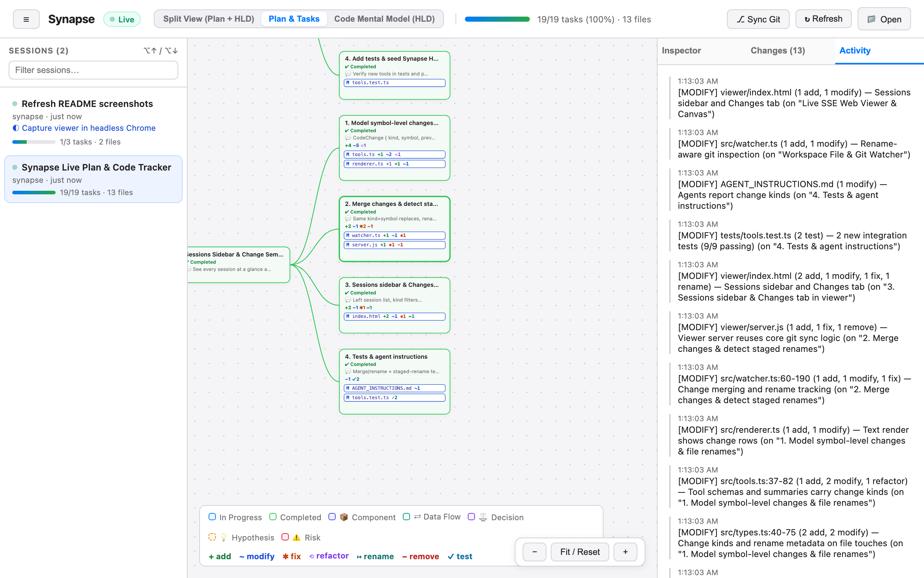Click the overall tasks progress bar
Viewport: 924px width, 578px height.
pyautogui.click(x=497, y=19)
